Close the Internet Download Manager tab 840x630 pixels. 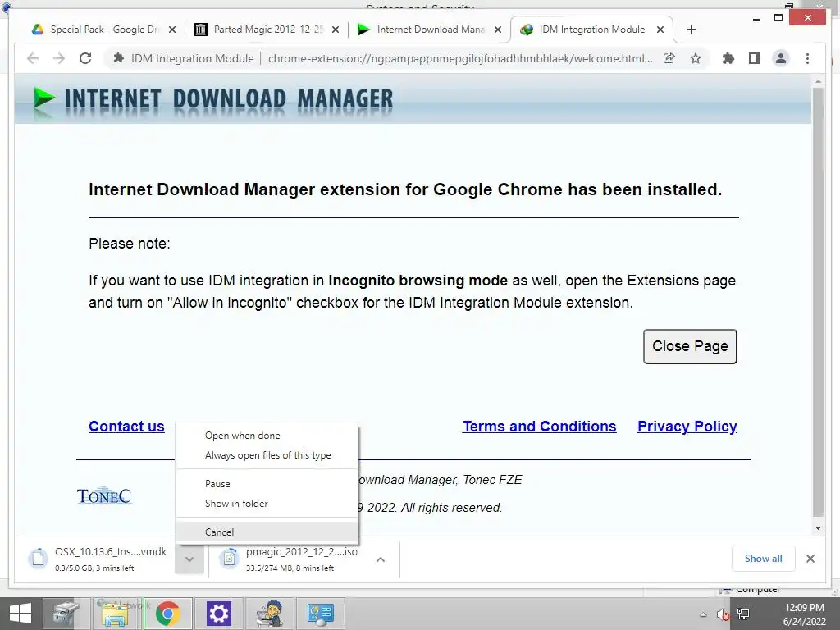point(498,30)
